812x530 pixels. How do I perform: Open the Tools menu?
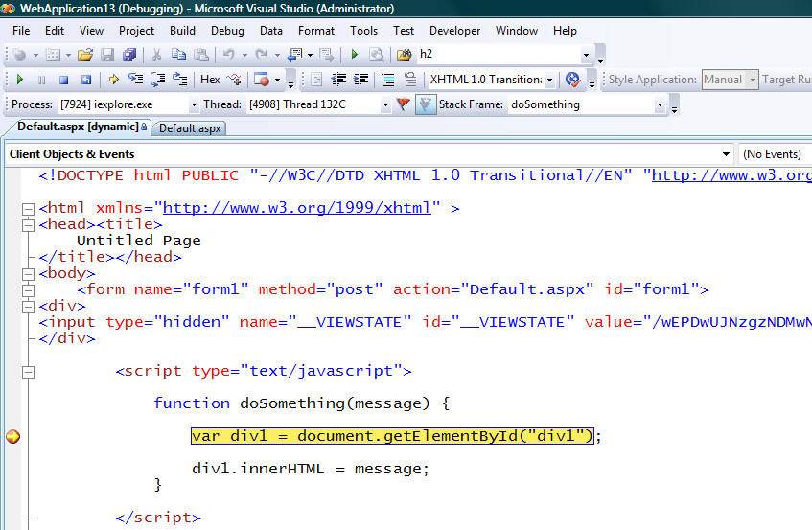(363, 31)
